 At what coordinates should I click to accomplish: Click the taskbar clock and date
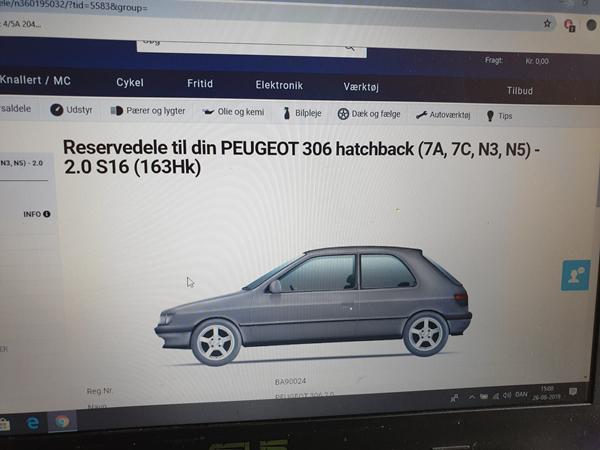pyautogui.click(x=547, y=393)
